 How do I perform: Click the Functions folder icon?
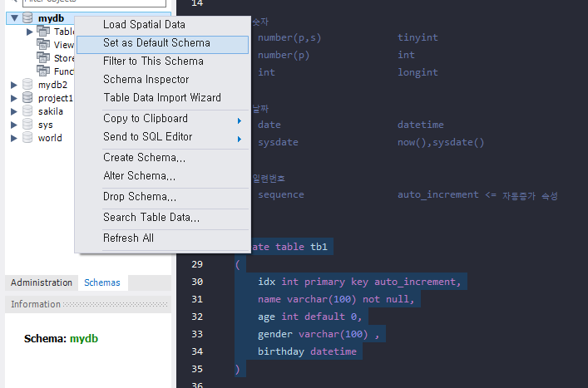(x=43, y=71)
